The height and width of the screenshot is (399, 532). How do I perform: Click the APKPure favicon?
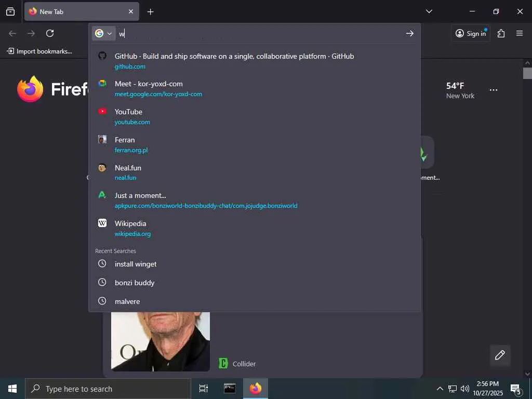pos(102,195)
